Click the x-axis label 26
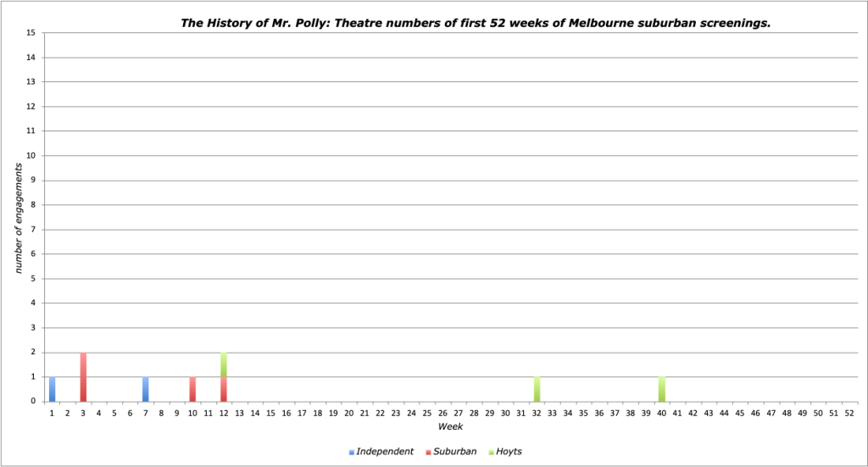Viewport: 868px width, 467px height. [442, 413]
